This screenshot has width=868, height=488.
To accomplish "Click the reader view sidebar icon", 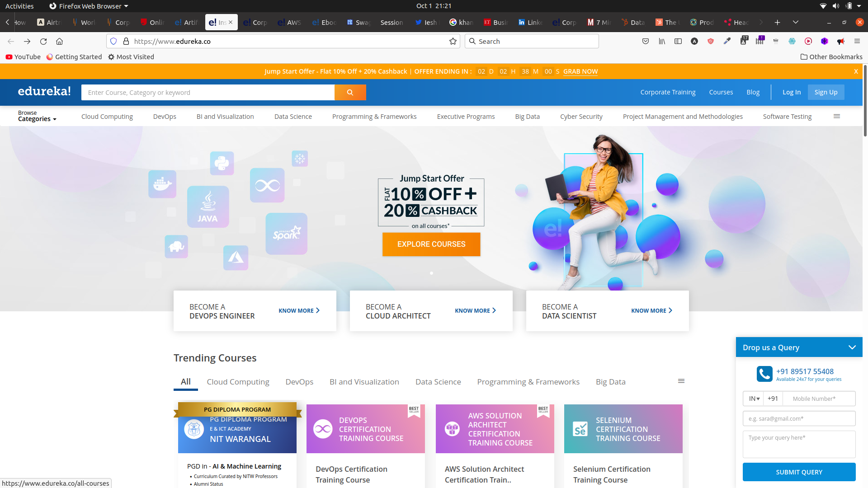I will click(678, 41).
